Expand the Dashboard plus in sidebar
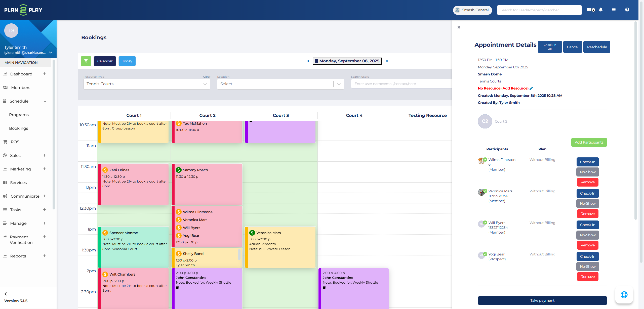Image resolution: width=644 pixels, height=309 pixels. (x=45, y=74)
